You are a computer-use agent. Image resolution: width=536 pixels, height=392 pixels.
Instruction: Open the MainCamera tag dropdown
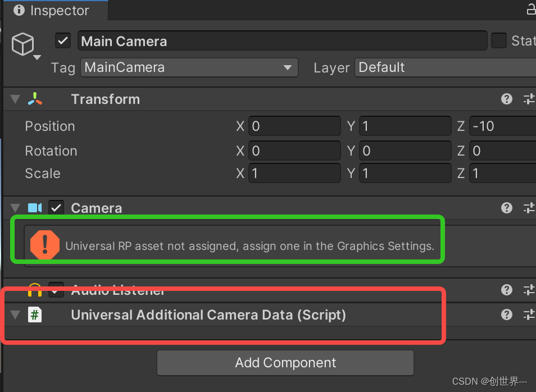(x=189, y=67)
